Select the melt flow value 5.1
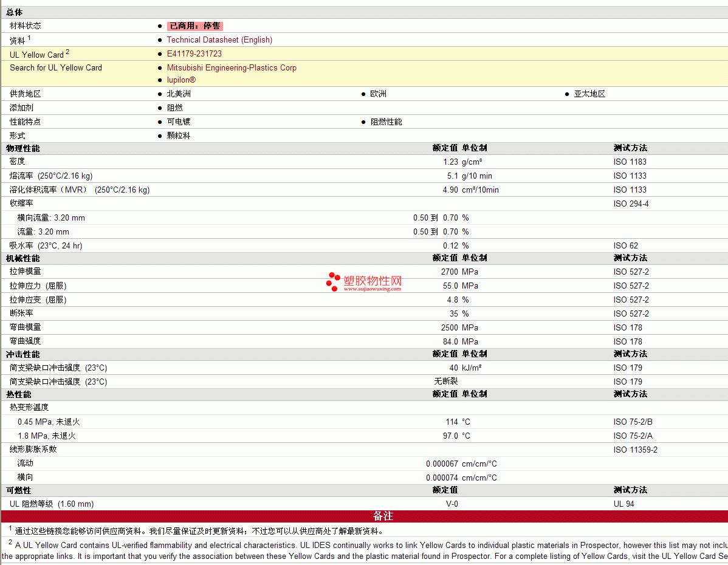The width and height of the screenshot is (728, 565). (x=453, y=176)
